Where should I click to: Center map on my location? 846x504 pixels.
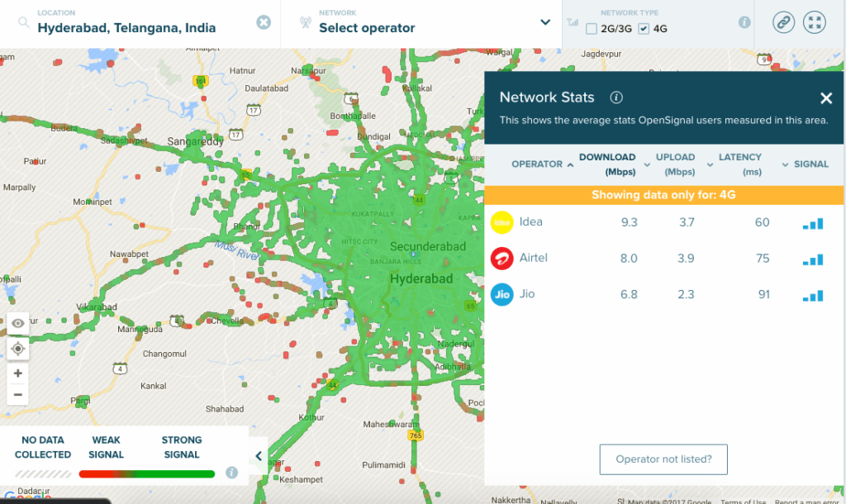(x=18, y=349)
